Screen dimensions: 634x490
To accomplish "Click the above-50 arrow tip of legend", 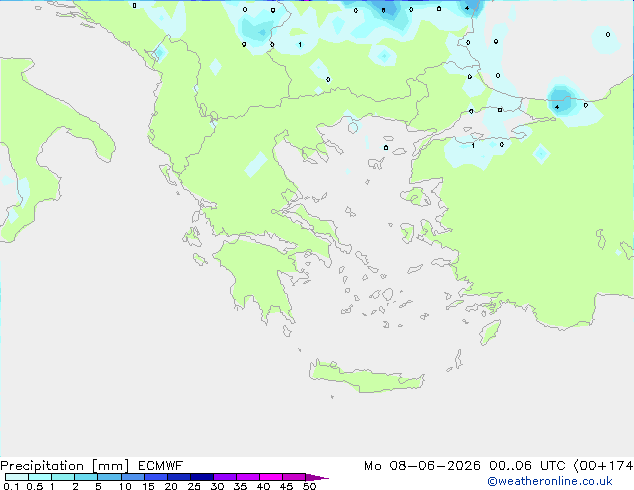I will [x=317, y=477].
